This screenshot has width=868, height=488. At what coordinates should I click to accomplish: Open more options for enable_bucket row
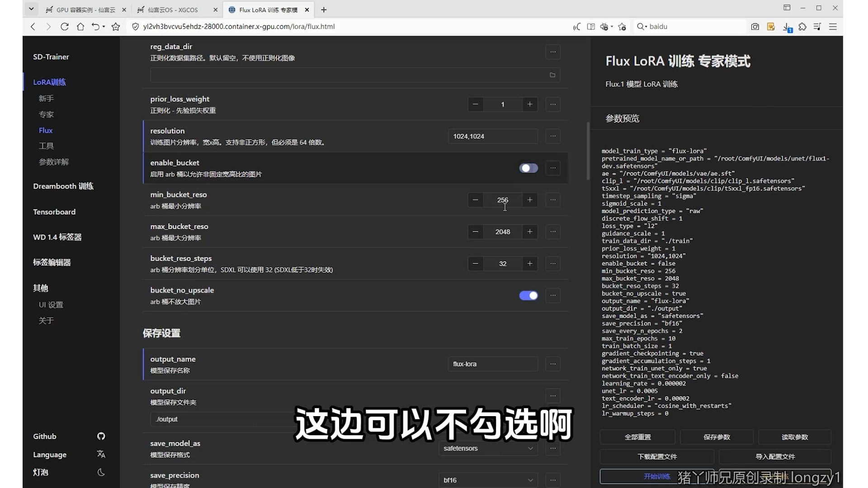pos(553,168)
